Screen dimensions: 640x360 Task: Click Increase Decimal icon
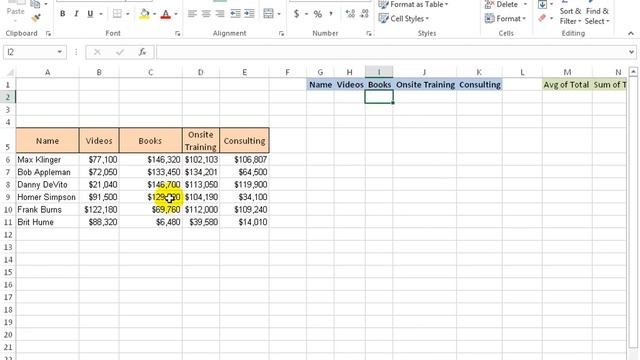pos(350,14)
